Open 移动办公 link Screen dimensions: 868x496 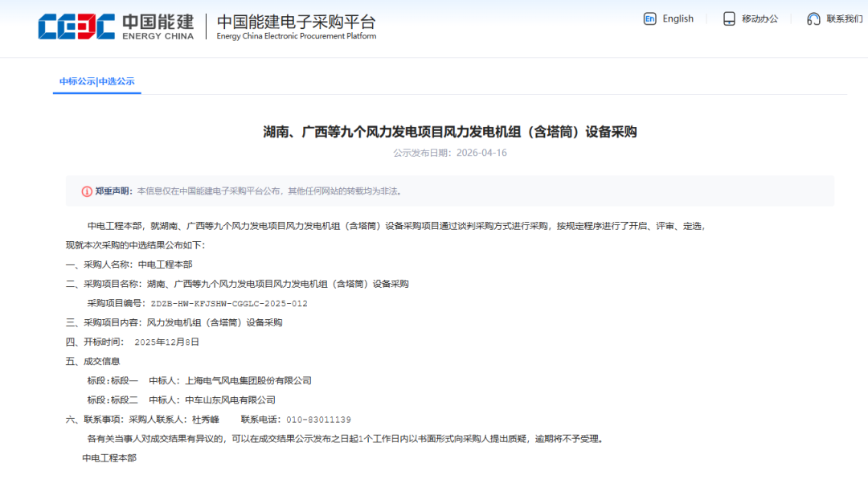[759, 18]
